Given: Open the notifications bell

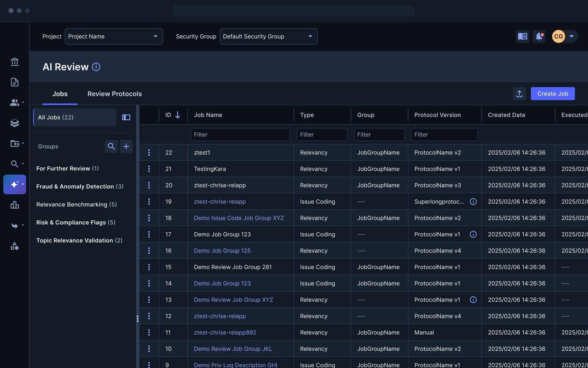Looking at the screenshot, I should tap(539, 36).
